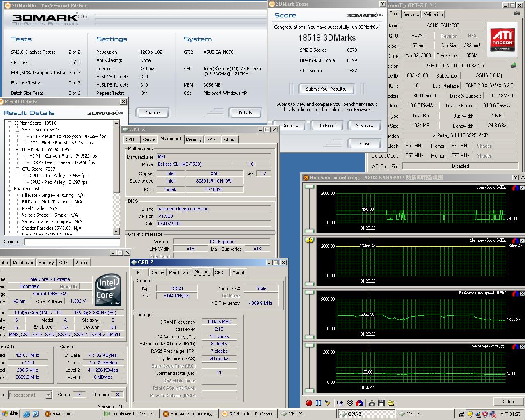Image resolution: width=525 pixels, height=420 pixels.
Task: Open the SPD tab in CPU-Z Mainboard window
Action: click(210, 139)
